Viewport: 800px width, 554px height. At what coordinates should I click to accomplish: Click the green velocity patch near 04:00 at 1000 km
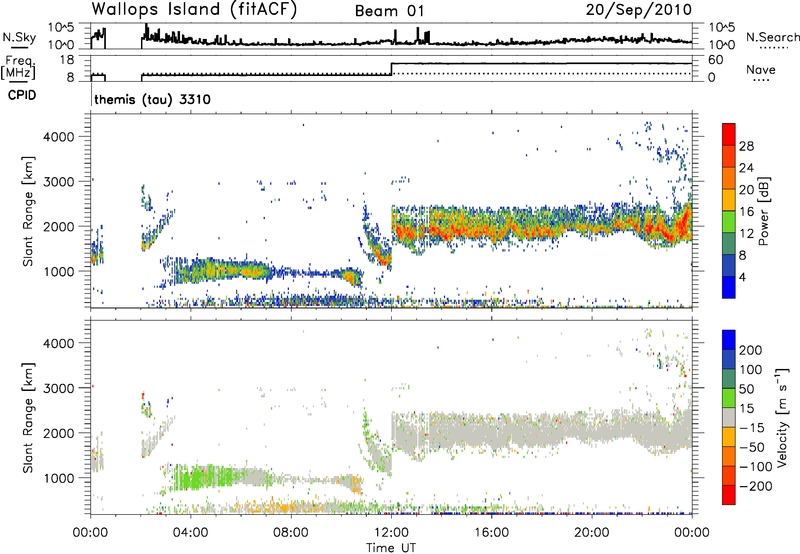[x=202, y=478]
